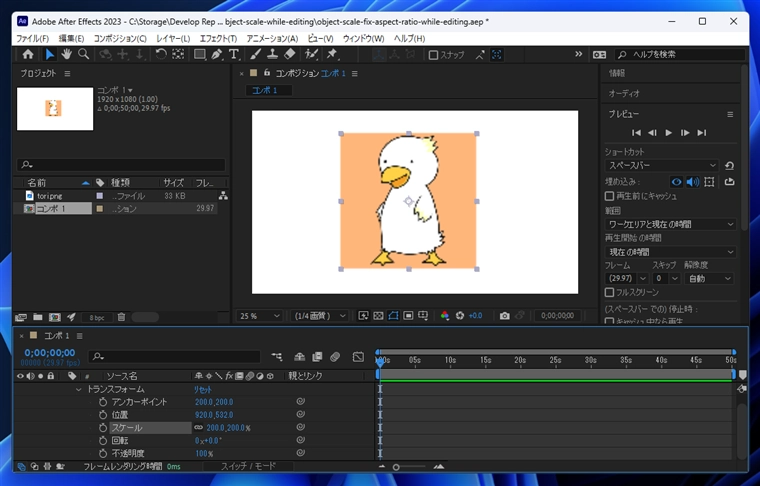This screenshot has width=760, height=486.
Task: Create a new folder in Project panel
Action: [x=38, y=317]
